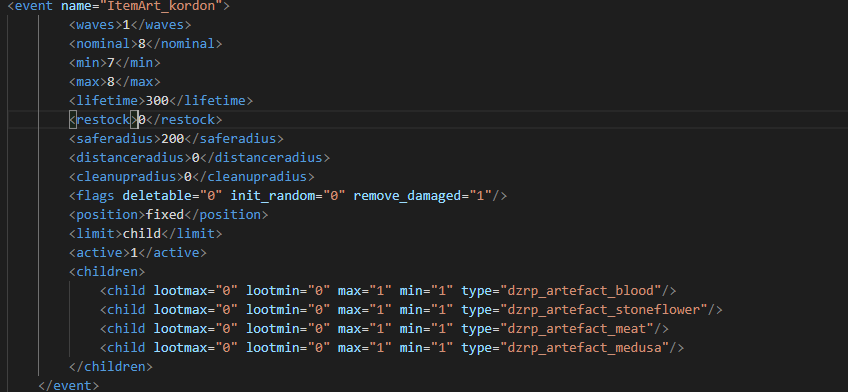Click the limit value "child"
This screenshot has height=392, width=848.
pyautogui.click(x=142, y=234)
